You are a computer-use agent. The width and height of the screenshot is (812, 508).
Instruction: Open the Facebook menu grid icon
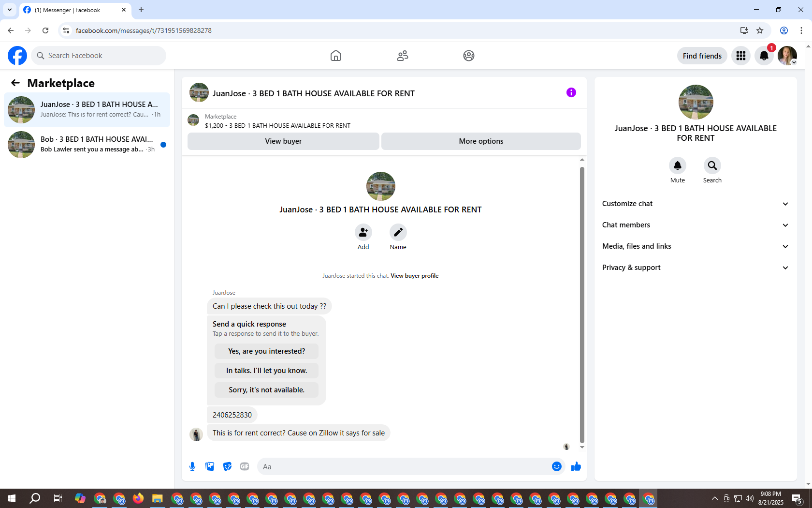click(741, 56)
